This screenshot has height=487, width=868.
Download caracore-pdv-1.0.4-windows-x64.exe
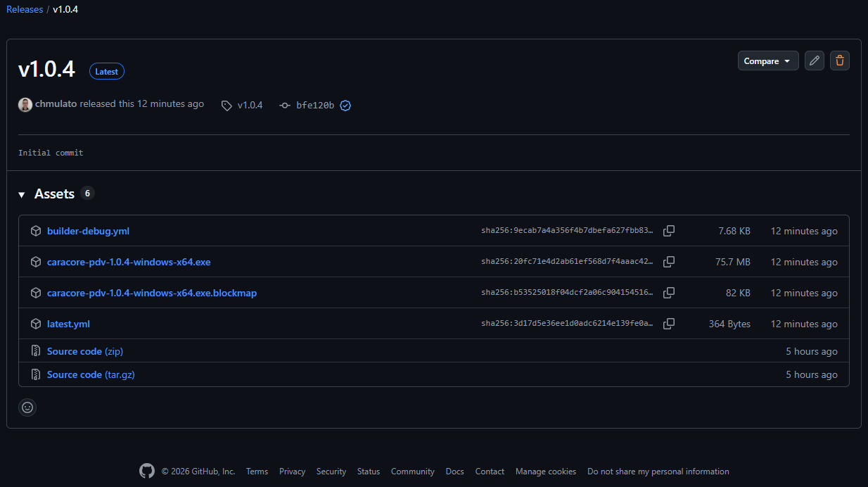pos(129,261)
